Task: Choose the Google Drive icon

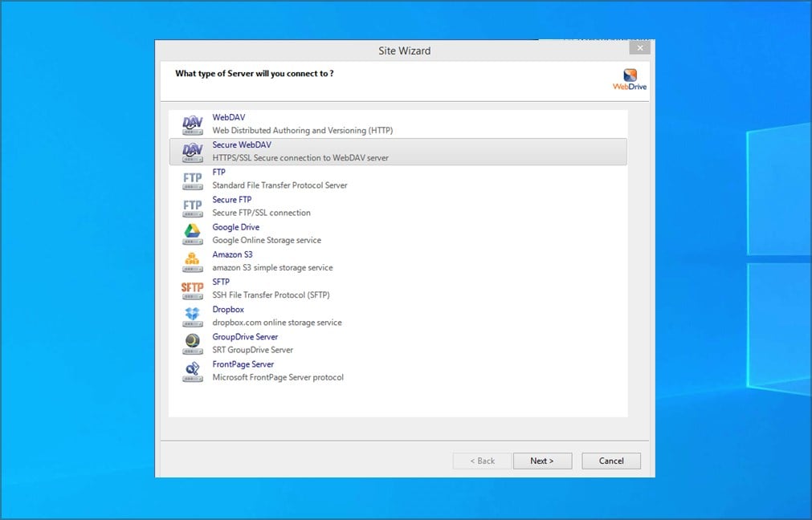Action: 192,234
